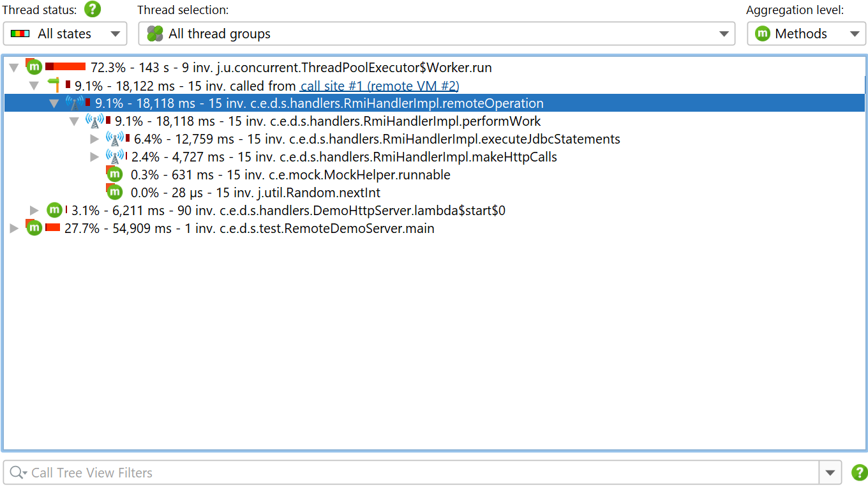Collapse the RmiHandlerImpl.performWork node
The image size is (868, 487).
pos(74,121)
